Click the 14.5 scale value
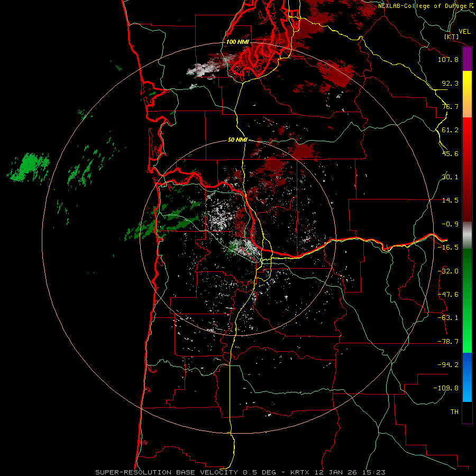The width and height of the screenshot is (476, 476). [450, 200]
